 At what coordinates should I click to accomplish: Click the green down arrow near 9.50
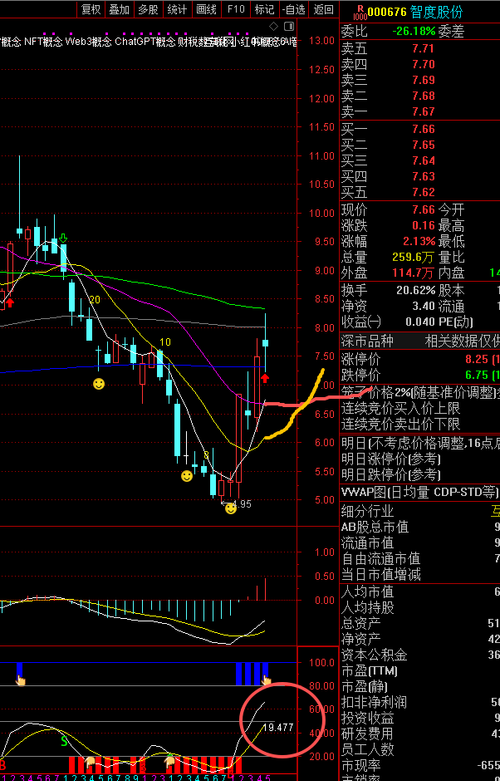[63, 238]
